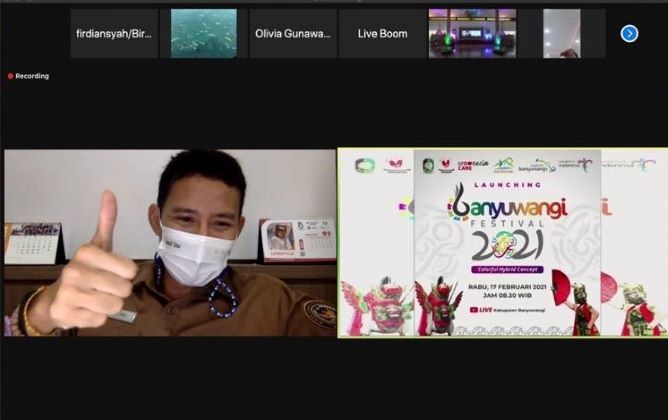The height and width of the screenshot is (420, 668).
Task: Click the green ring logo at poster top-left
Action: (x=364, y=166)
